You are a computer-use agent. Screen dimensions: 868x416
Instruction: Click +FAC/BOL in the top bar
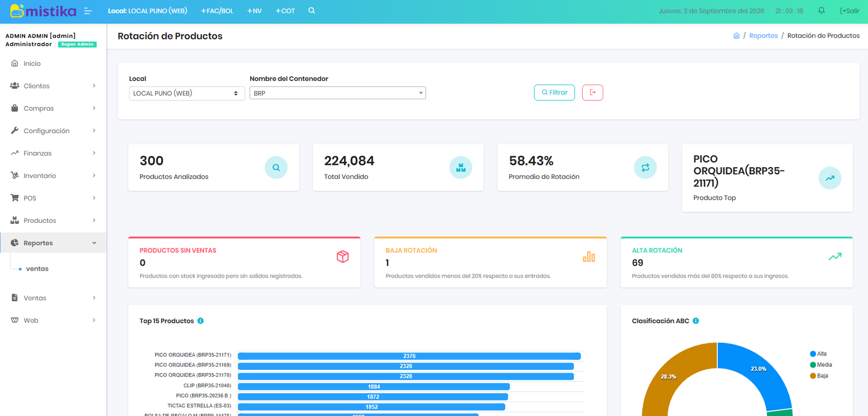click(x=217, y=11)
